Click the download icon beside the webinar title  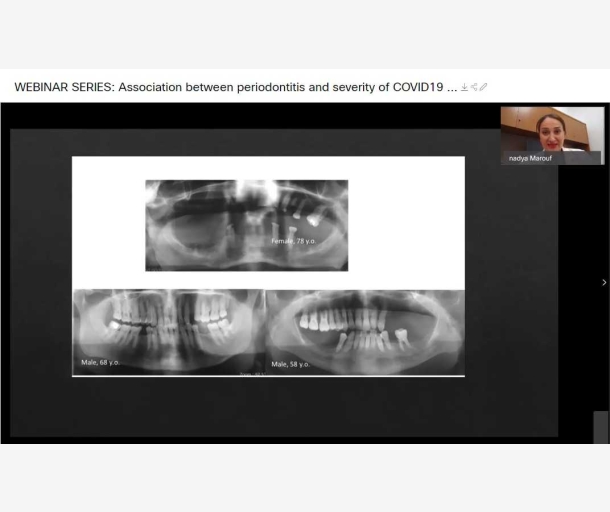click(464, 88)
